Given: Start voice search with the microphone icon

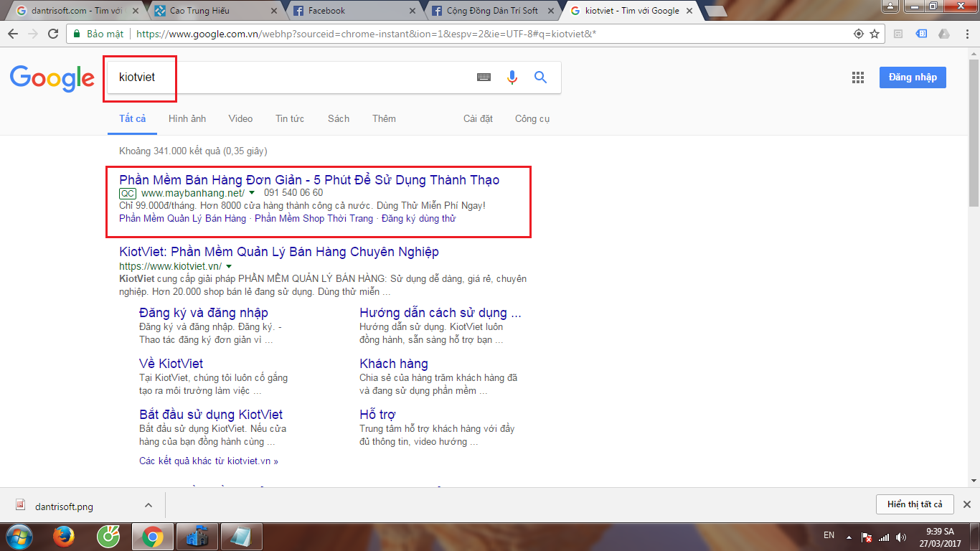Looking at the screenshot, I should click(x=512, y=77).
